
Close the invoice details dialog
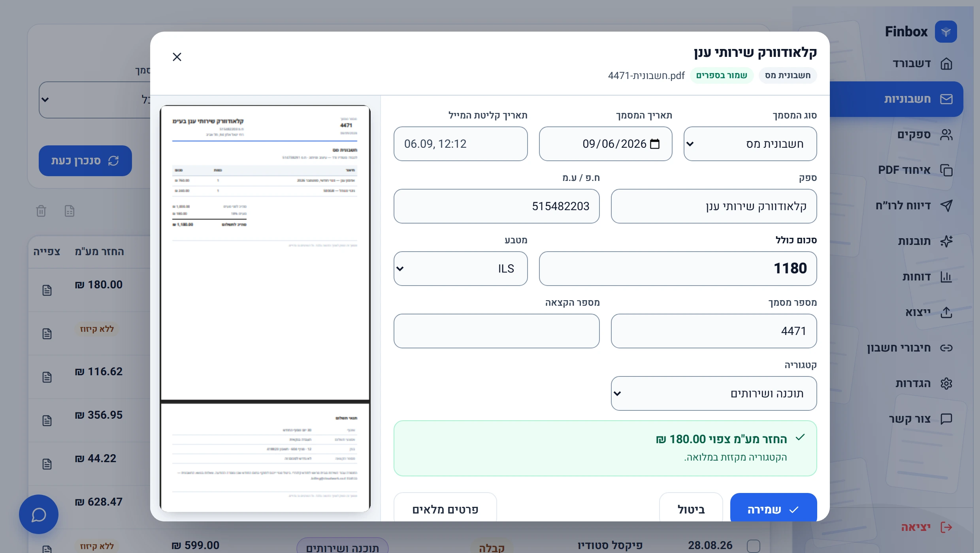coord(177,57)
